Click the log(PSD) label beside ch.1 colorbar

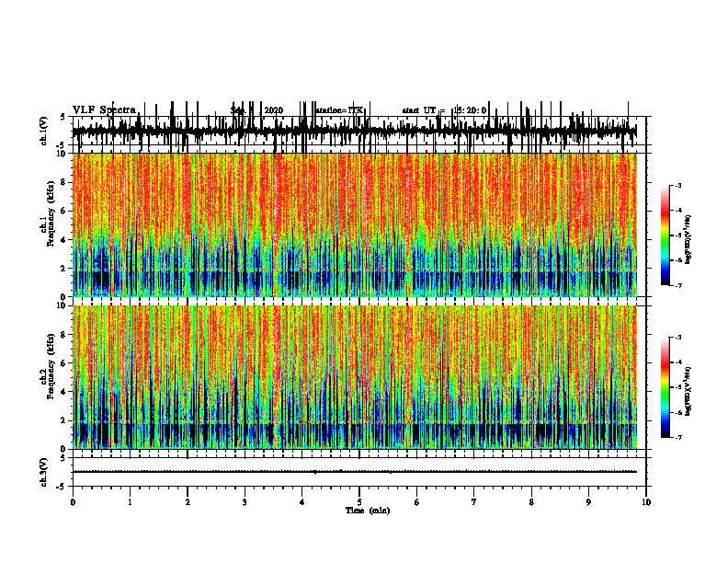coord(688,240)
